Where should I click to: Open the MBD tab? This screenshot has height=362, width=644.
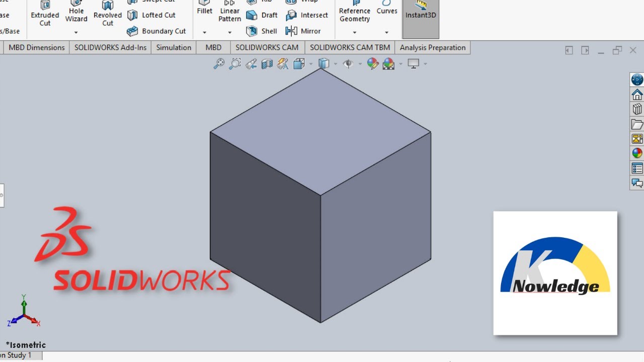coord(213,48)
